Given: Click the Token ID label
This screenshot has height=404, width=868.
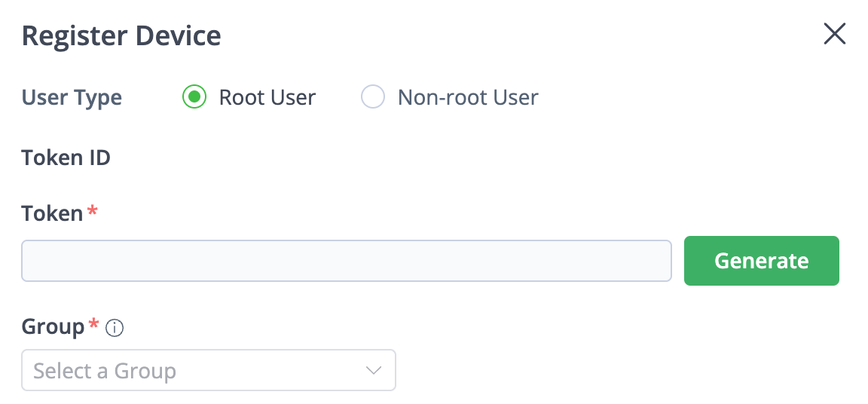Looking at the screenshot, I should 66,158.
